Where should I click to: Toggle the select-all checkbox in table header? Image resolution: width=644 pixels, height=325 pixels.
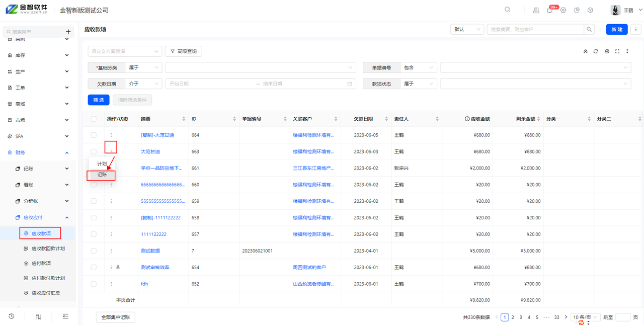coord(94,119)
